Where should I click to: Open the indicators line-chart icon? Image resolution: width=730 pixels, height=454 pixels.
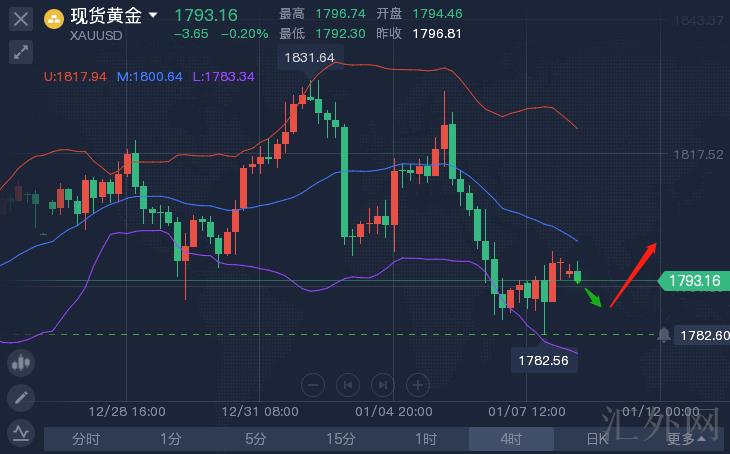click(21, 433)
